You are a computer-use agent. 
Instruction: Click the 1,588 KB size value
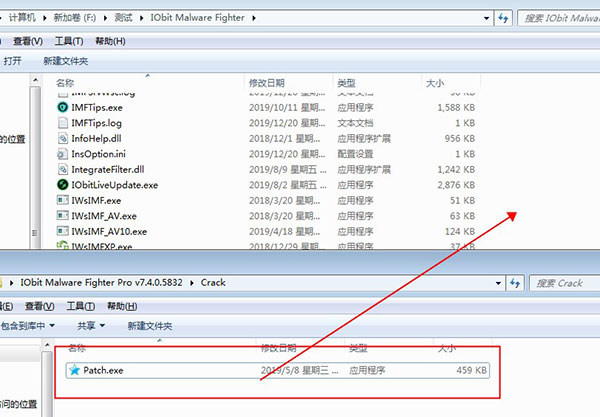tap(456, 108)
